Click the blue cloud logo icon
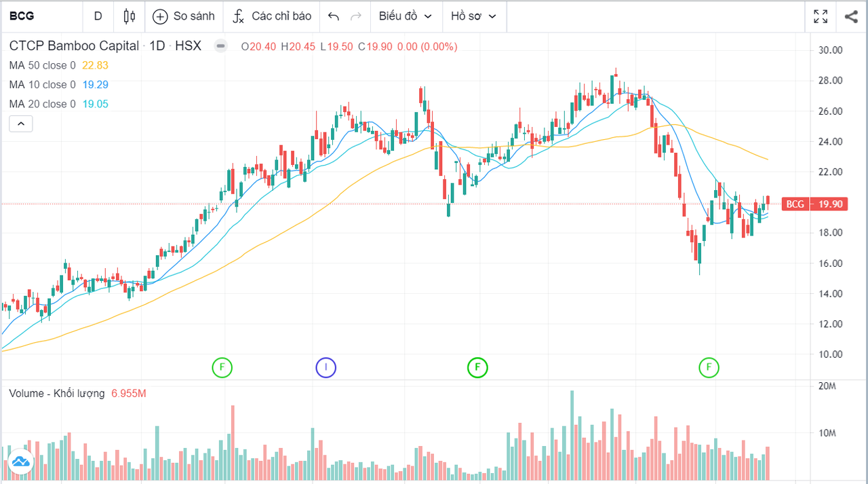Viewport: 868px width, 484px height. 20,462
